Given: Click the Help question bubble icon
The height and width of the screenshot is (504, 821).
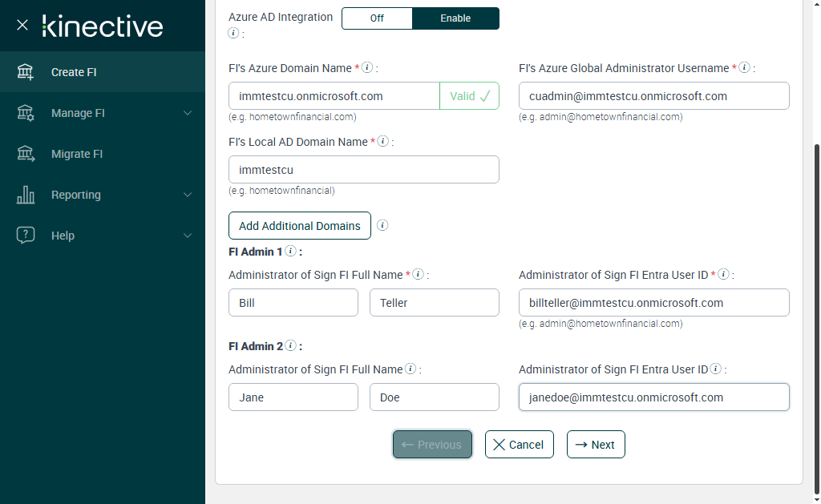Looking at the screenshot, I should click(25, 235).
